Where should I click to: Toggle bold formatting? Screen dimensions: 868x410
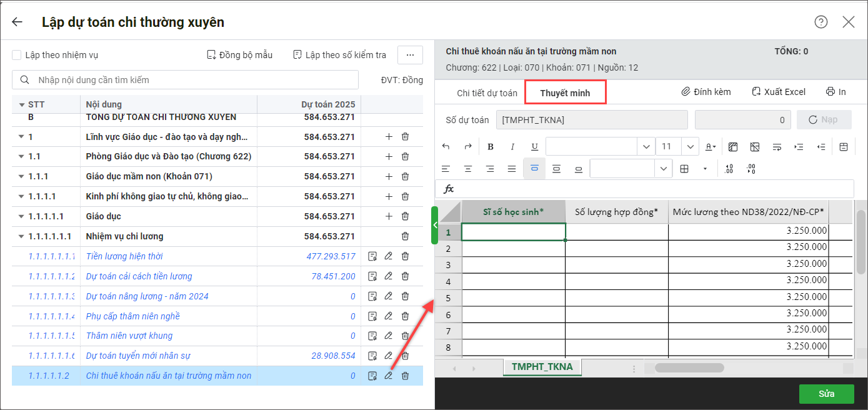[491, 147]
